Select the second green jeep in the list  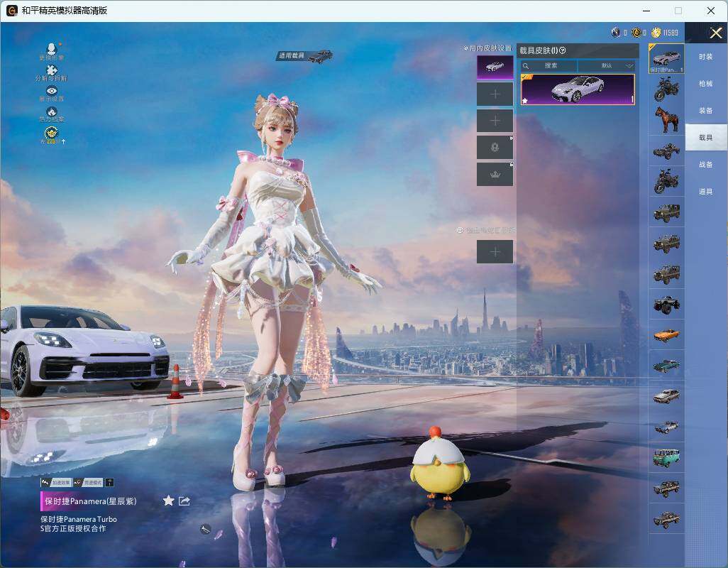pos(666,243)
